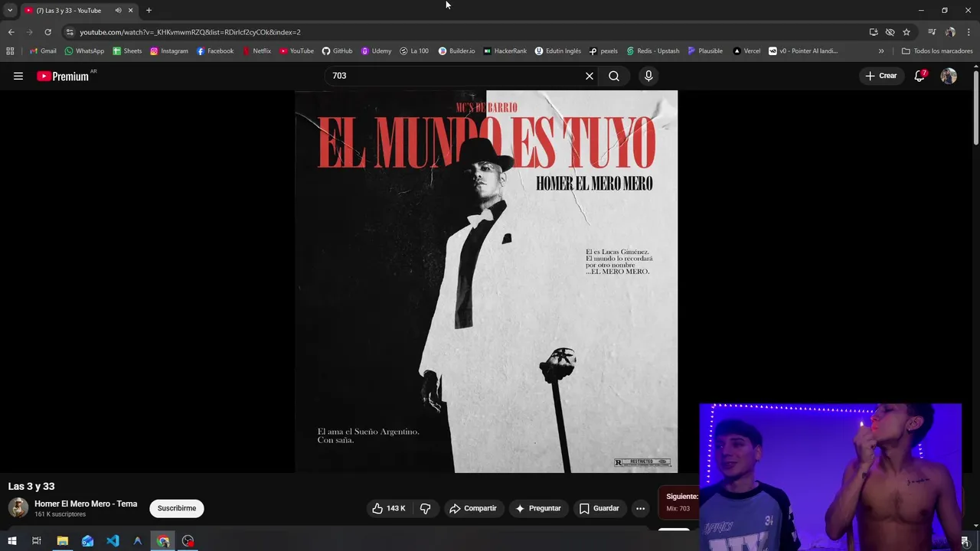This screenshot has width=980, height=551.
Task: Click the Crear button
Action: (x=881, y=76)
